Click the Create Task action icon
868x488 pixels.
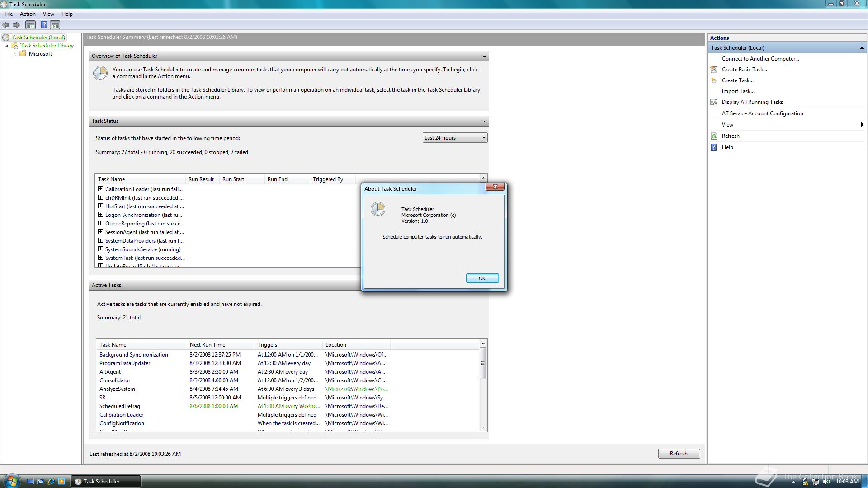(x=714, y=80)
